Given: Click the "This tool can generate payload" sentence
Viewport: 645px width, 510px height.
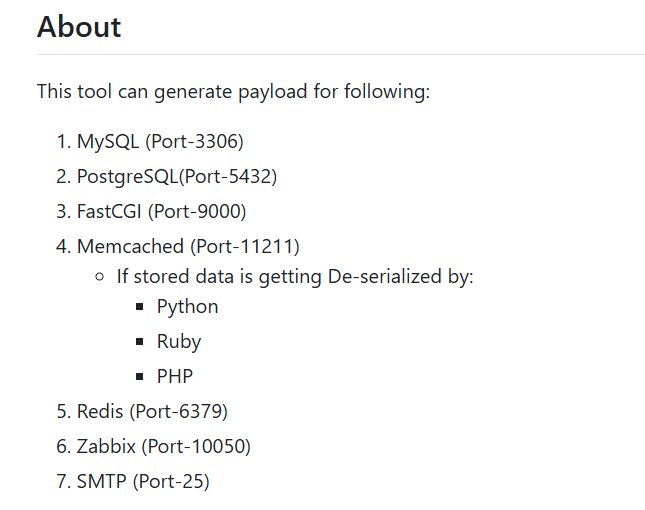Looking at the screenshot, I should coord(233,92).
